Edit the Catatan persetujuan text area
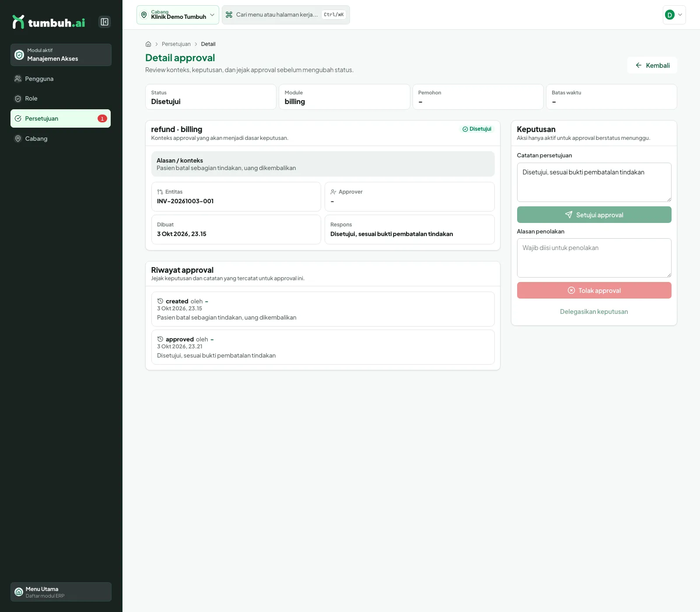The width and height of the screenshot is (700, 612). coord(594,182)
